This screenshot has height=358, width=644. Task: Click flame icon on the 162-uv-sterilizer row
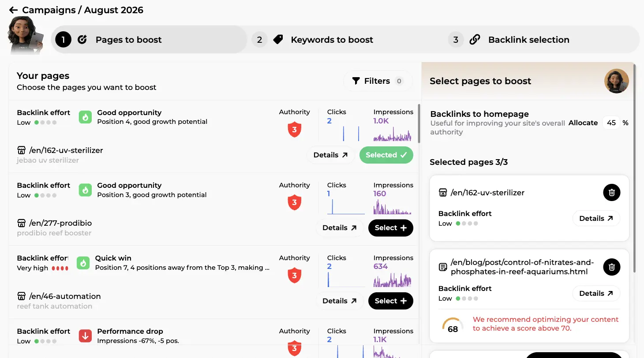tap(85, 117)
